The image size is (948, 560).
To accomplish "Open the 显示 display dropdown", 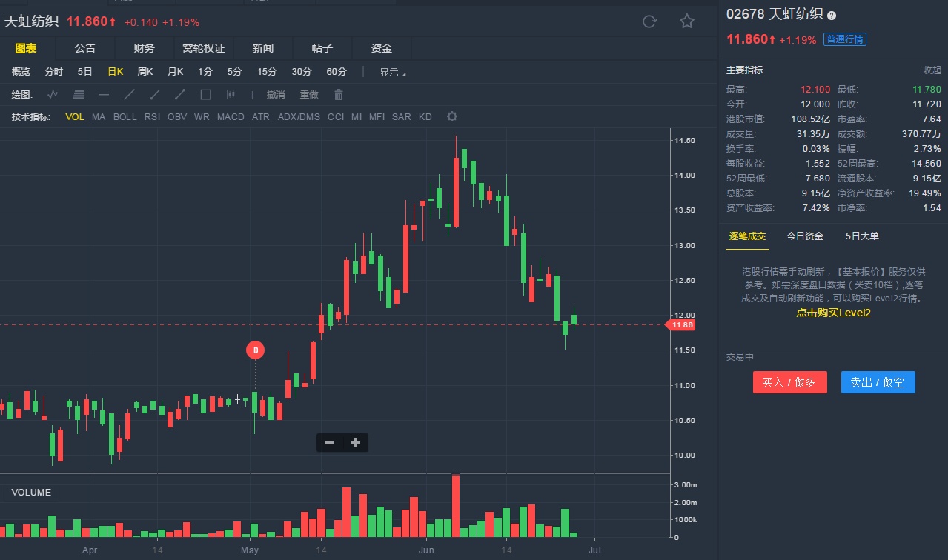I will [x=392, y=73].
